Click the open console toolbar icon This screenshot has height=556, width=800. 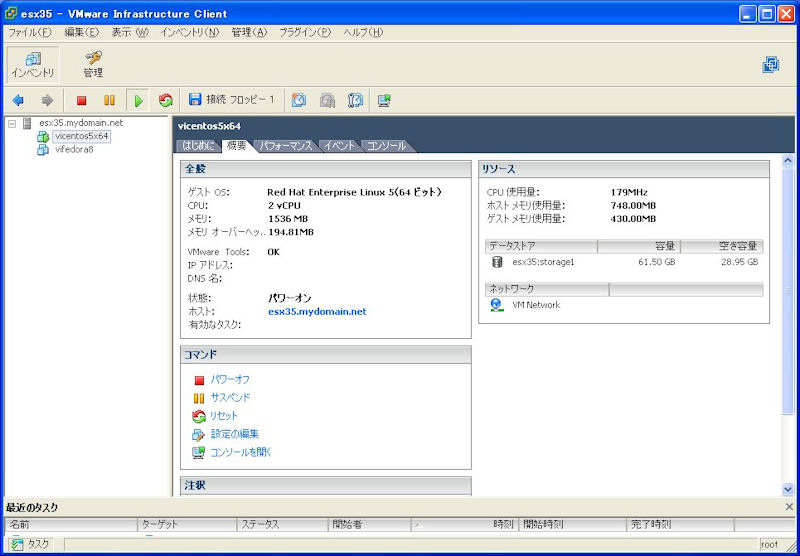click(x=384, y=100)
